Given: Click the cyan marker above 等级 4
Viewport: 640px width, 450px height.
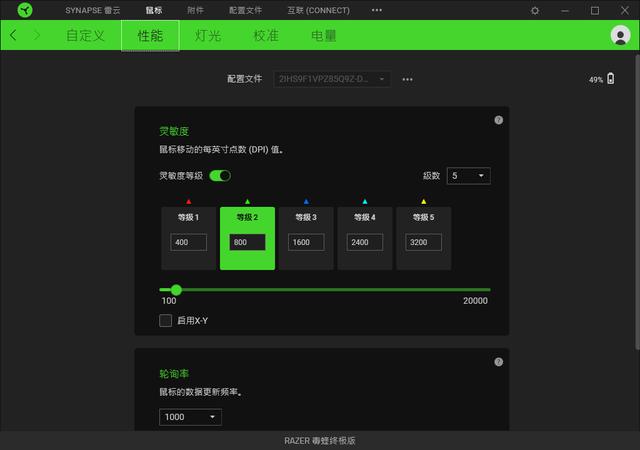Looking at the screenshot, I should pos(365,201).
